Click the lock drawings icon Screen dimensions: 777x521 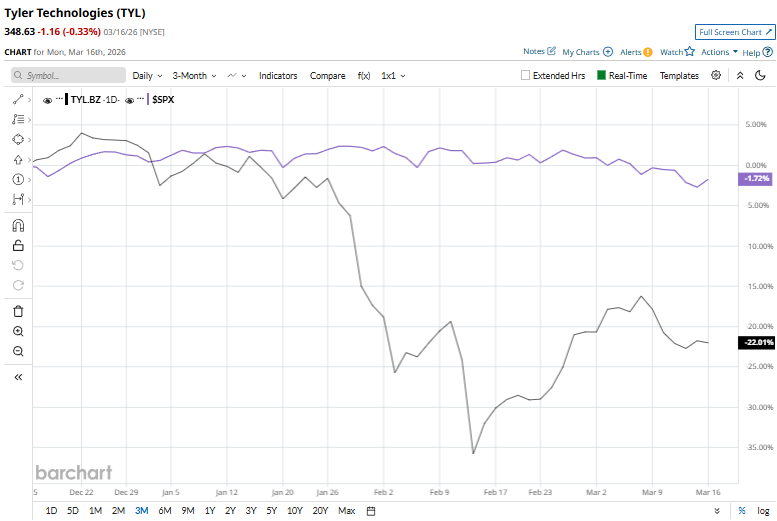[17, 245]
